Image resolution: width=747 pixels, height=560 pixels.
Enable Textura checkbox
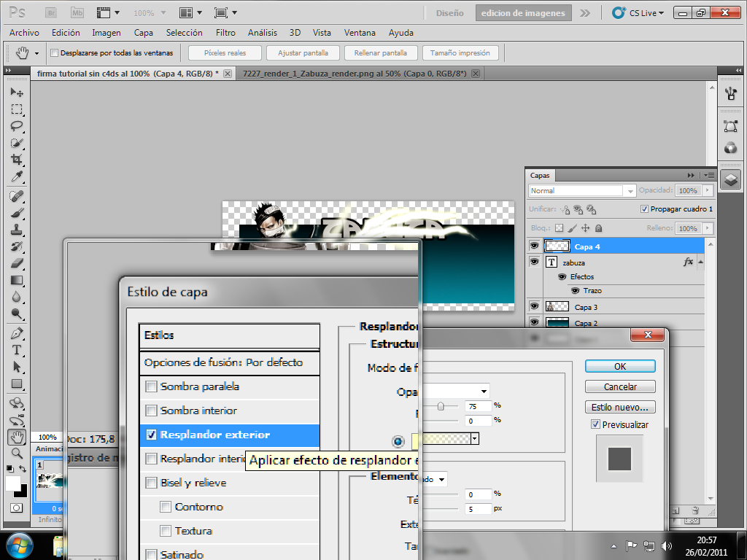166,531
